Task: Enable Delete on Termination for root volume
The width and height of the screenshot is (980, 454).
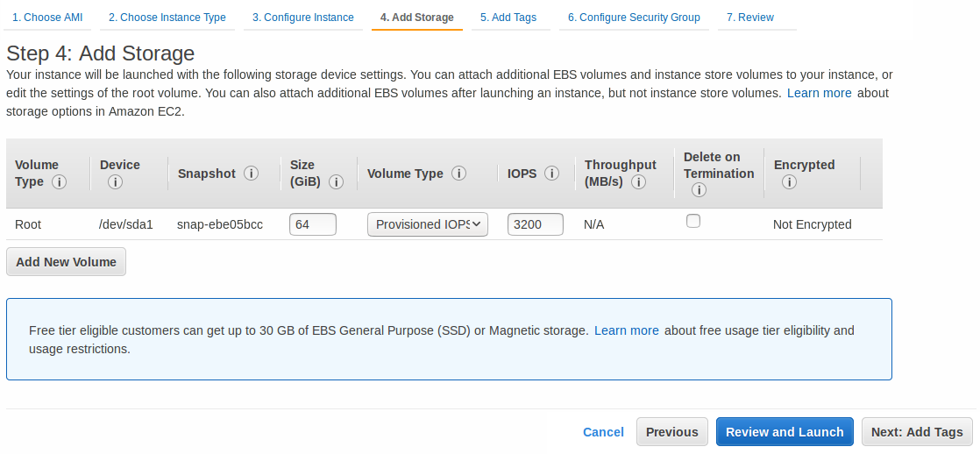Action: coord(693,222)
